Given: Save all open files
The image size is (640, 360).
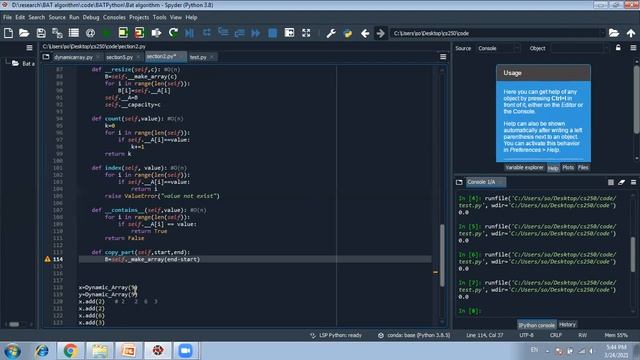Looking at the screenshot, I should 57,33.
